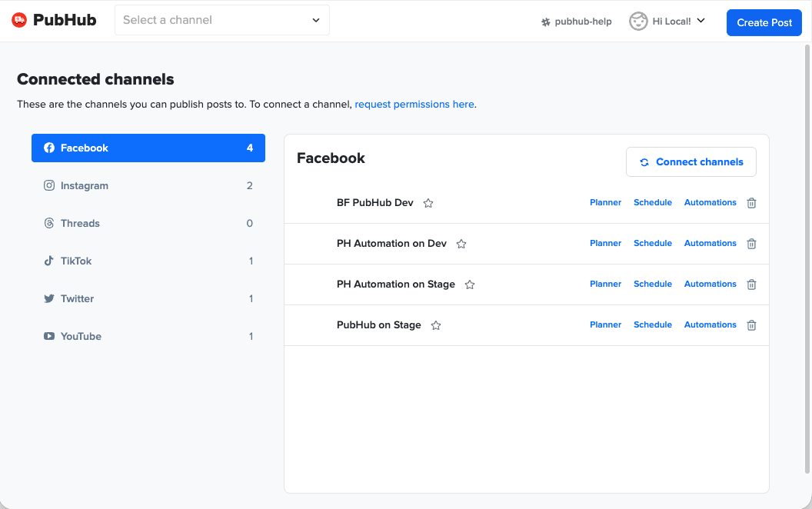Viewport: 812px width, 509px height.
Task: Open the Select a channel dropdown
Action: 222,20
